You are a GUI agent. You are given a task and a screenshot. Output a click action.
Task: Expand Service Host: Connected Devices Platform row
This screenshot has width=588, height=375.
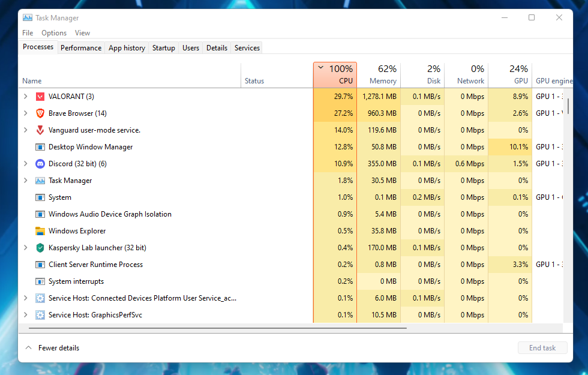pos(25,298)
